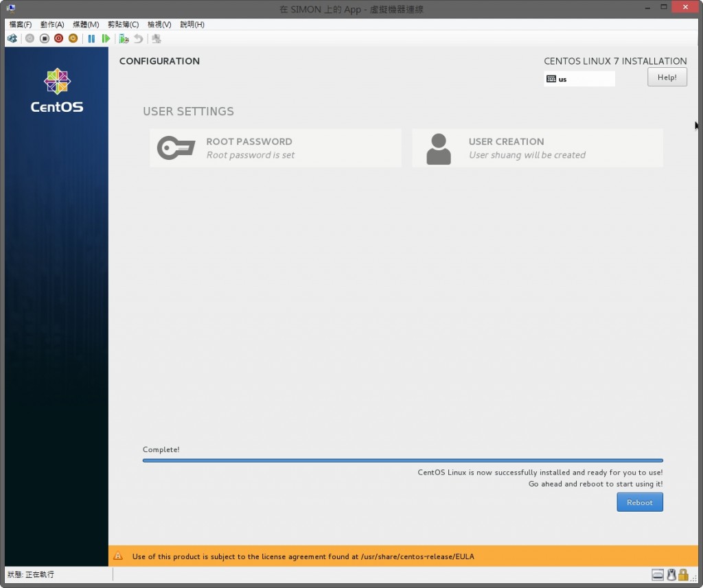Viewport: 703px width, 588px height.
Task: Click the Ctrl+Alt+Del toolbar icon
Action: pyautogui.click(x=12, y=38)
